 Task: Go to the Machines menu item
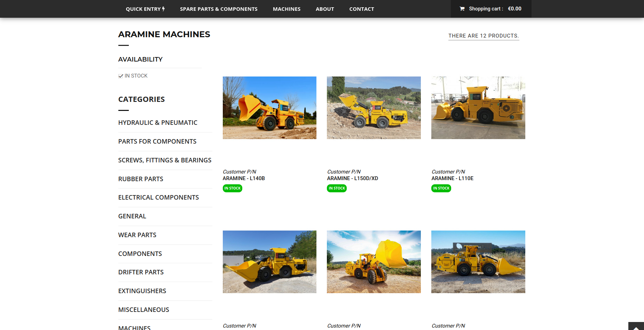tap(286, 9)
